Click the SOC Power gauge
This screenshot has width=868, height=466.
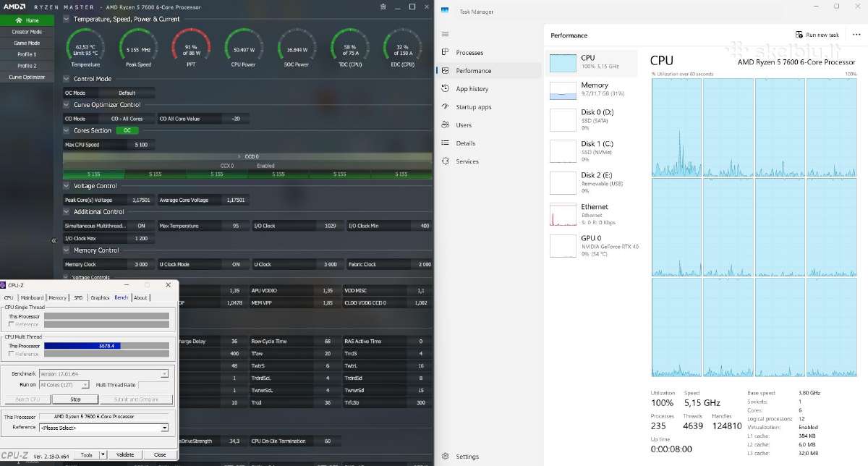point(297,49)
